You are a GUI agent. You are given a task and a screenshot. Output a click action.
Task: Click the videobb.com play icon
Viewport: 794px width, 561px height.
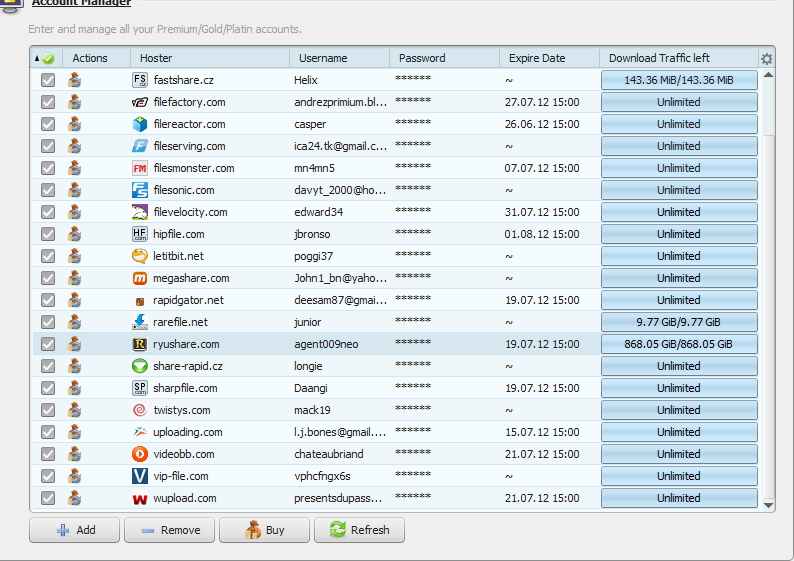140,454
